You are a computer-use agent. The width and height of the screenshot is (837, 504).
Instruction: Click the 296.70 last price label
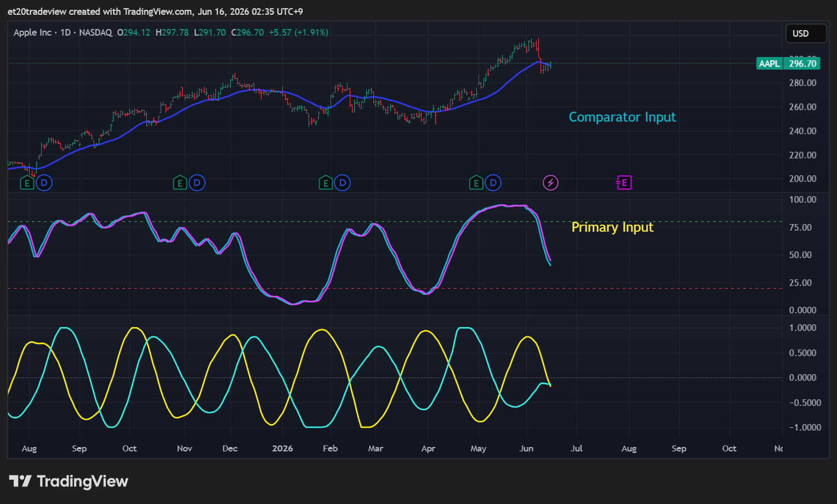[x=802, y=64]
